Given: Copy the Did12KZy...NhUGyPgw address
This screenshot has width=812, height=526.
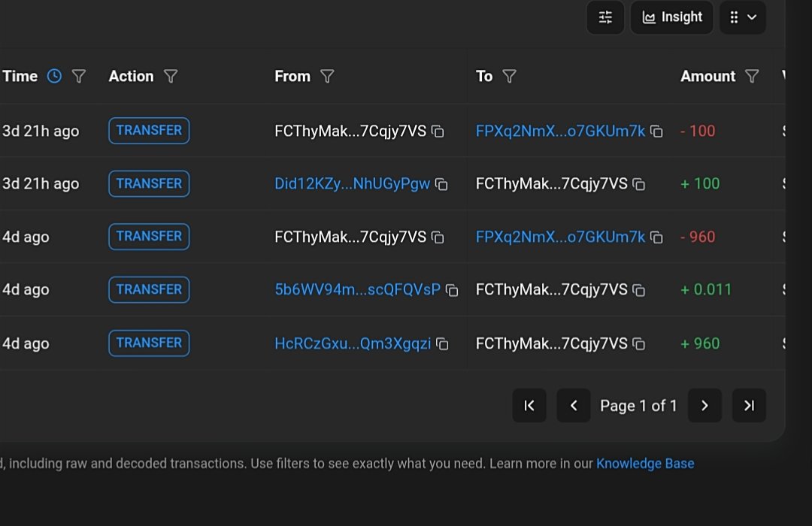Looking at the screenshot, I should click(441, 184).
